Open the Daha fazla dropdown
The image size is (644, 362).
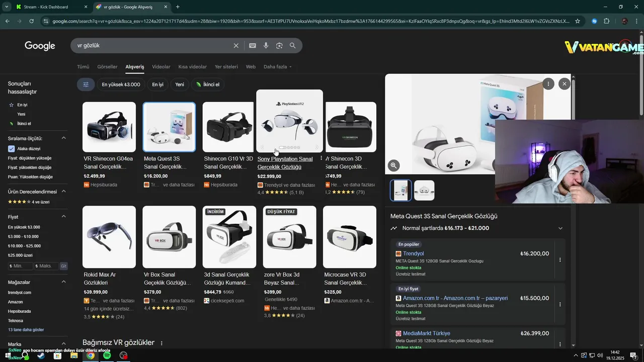(x=278, y=67)
